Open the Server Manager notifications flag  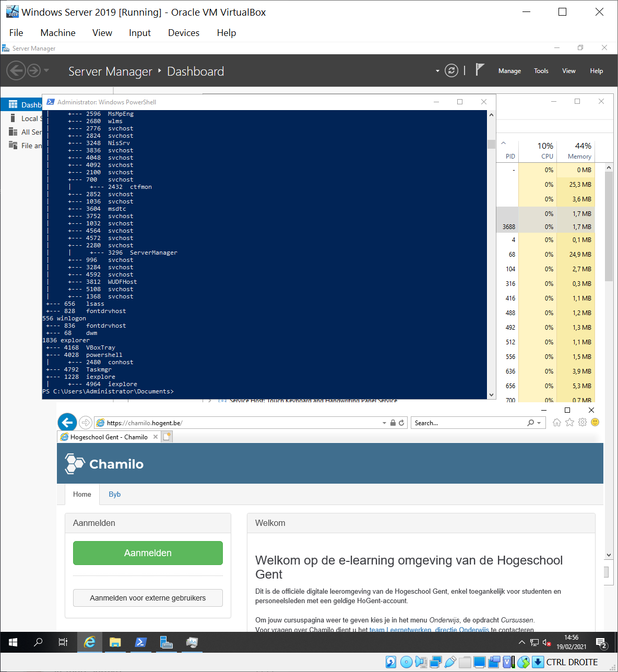pos(480,70)
